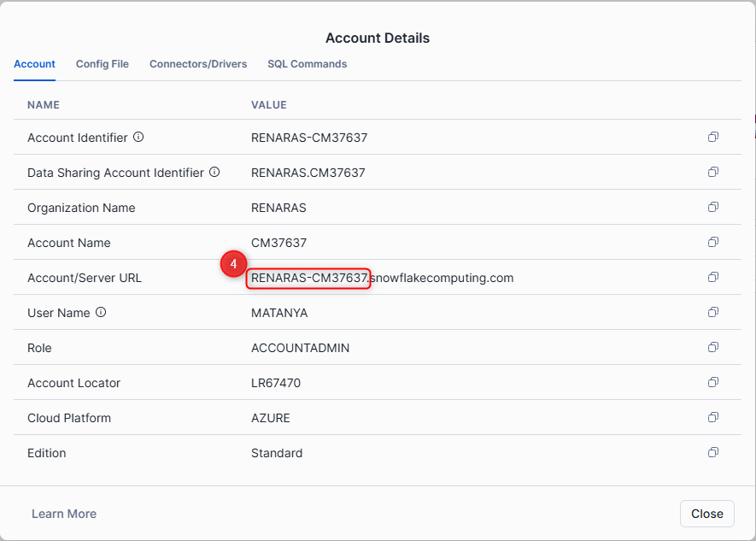Copy the Data Sharing Account Identifier value
The width and height of the screenshot is (756, 541).
tap(713, 172)
